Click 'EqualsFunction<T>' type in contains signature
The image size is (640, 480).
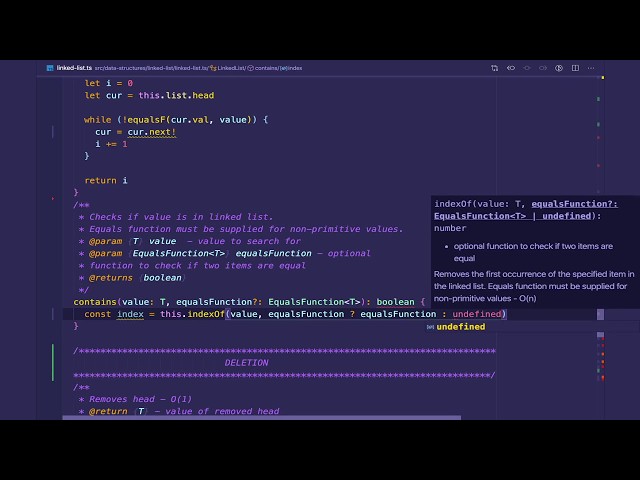(314, 302)
